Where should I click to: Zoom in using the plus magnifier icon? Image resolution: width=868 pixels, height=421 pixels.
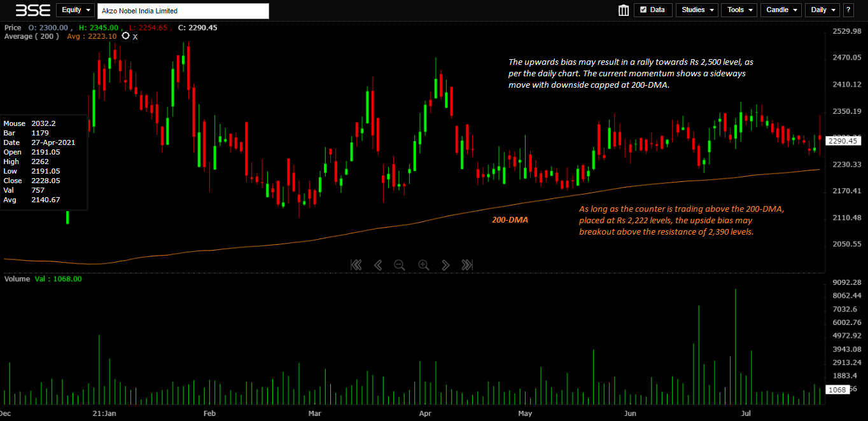point(423,265)
